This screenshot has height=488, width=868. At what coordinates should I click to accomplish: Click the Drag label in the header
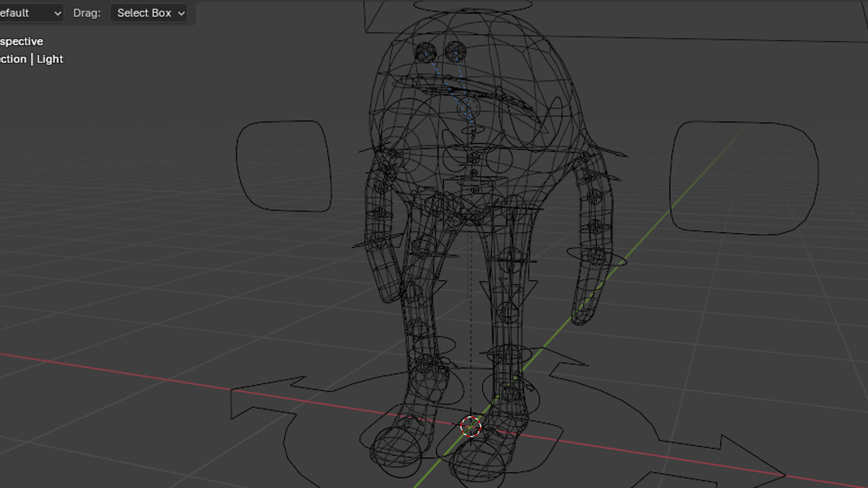tap(87, 13)
